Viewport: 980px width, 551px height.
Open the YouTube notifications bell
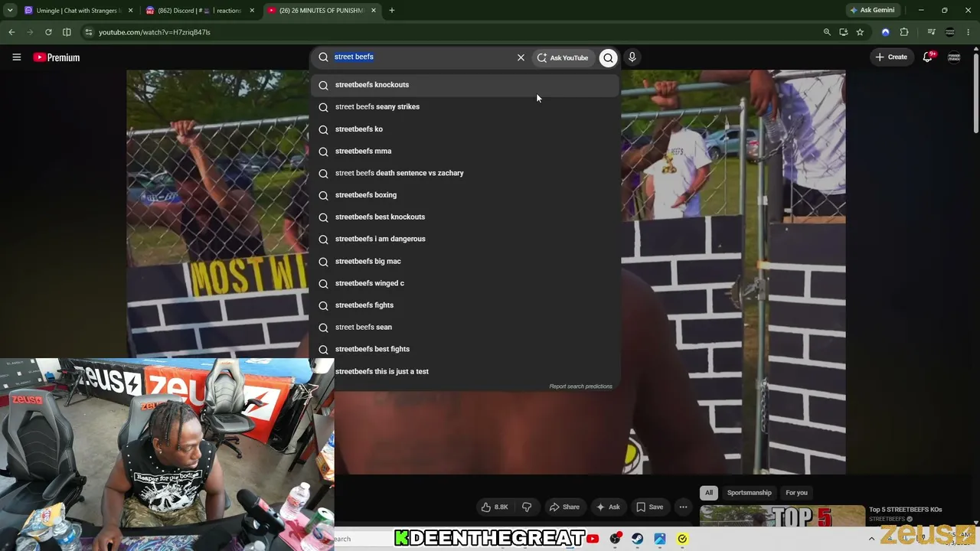(x=928, y=57)
